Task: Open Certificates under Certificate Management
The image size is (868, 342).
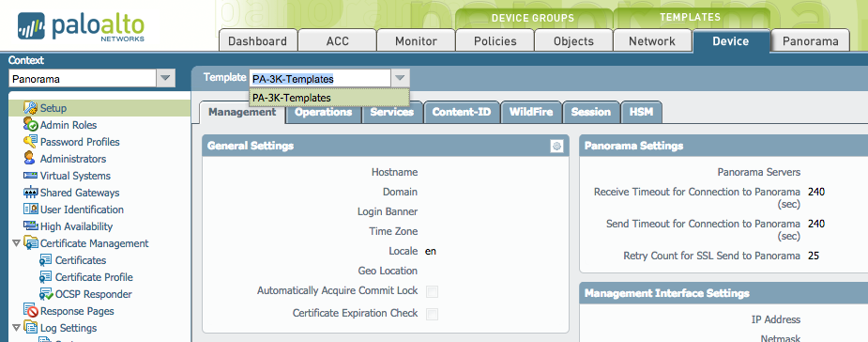Action: [81, 260]
